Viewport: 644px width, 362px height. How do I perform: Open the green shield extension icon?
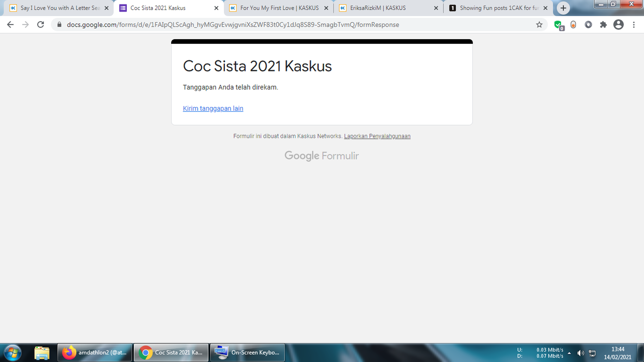(x=558, y=25)
